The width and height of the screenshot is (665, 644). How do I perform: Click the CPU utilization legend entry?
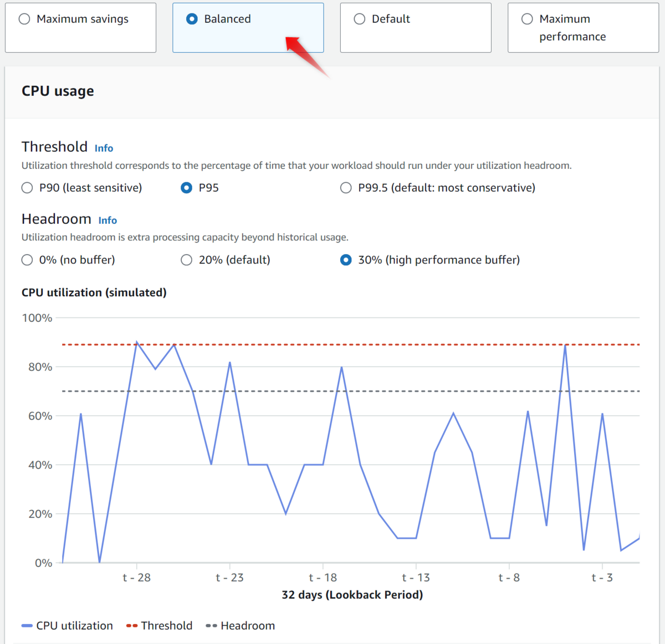coord(67,626)
